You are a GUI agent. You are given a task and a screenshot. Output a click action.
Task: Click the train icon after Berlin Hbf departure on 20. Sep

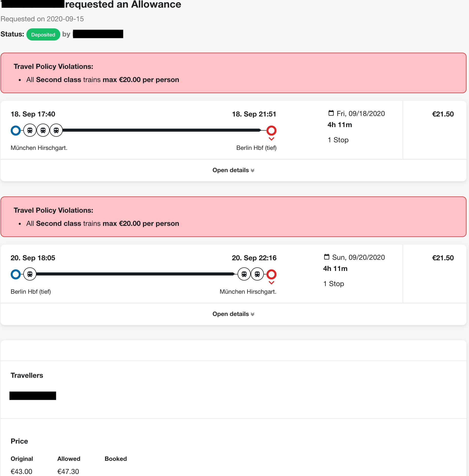coord(30,274)
